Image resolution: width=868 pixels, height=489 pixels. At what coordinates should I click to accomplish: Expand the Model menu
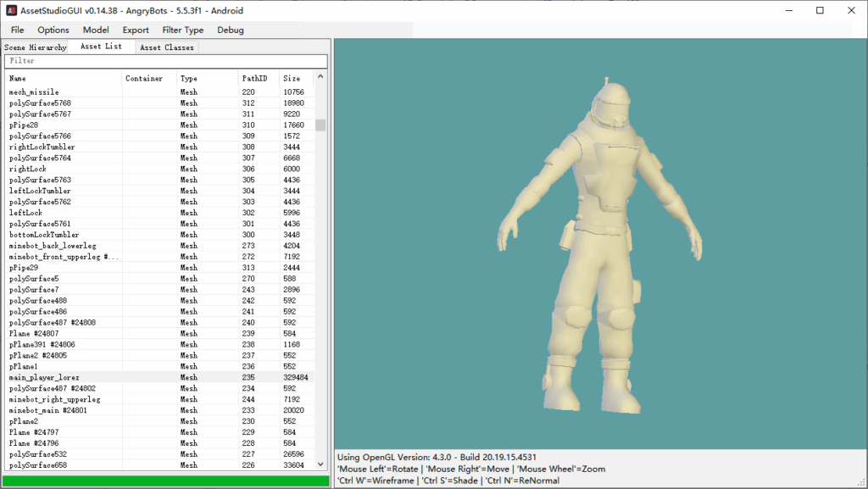click(x=96, y=30)
